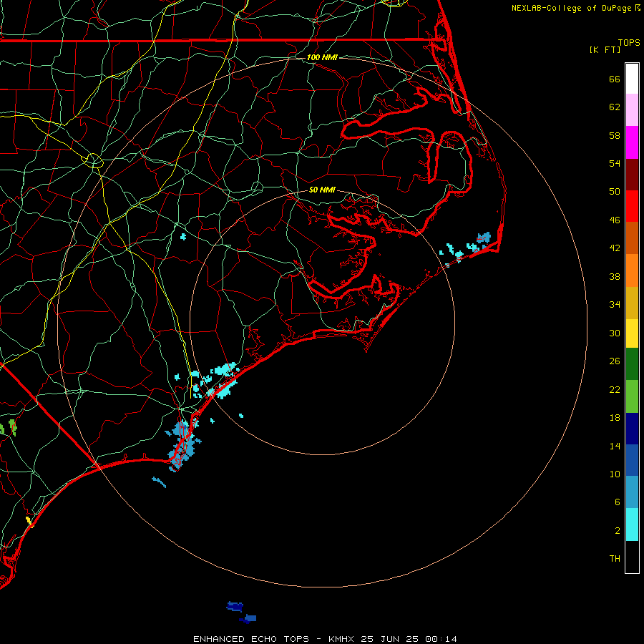Click the blue echo cell on the southern cape

(x=182, y=445)
